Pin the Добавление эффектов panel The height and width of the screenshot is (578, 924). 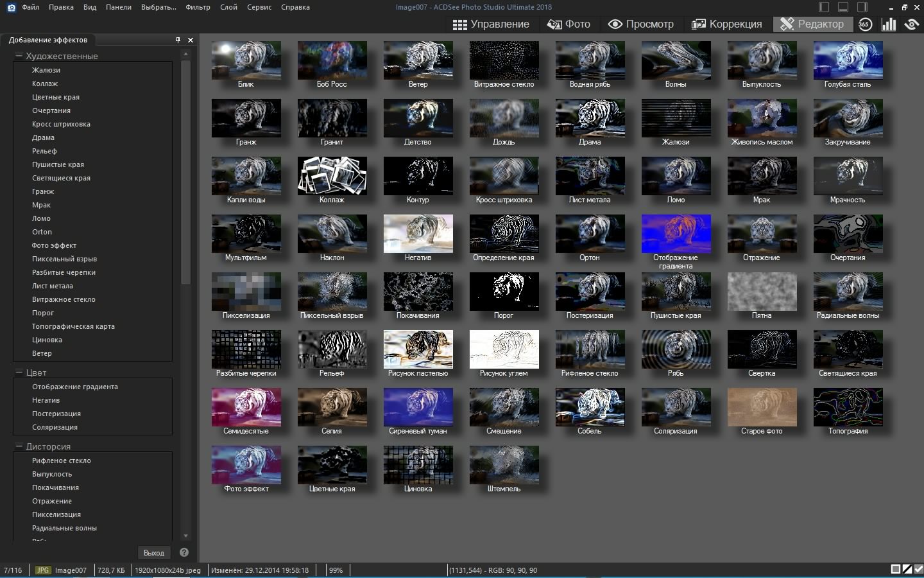pos(178,40)
